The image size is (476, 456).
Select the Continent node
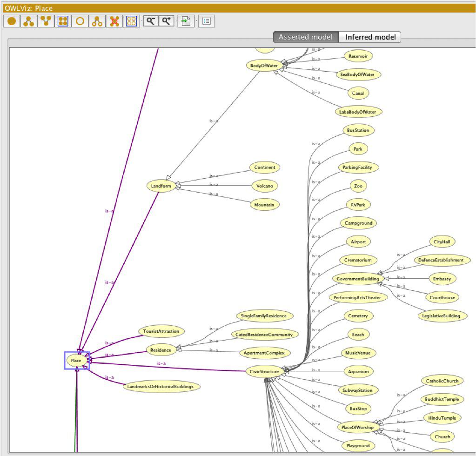click(265, 168)
